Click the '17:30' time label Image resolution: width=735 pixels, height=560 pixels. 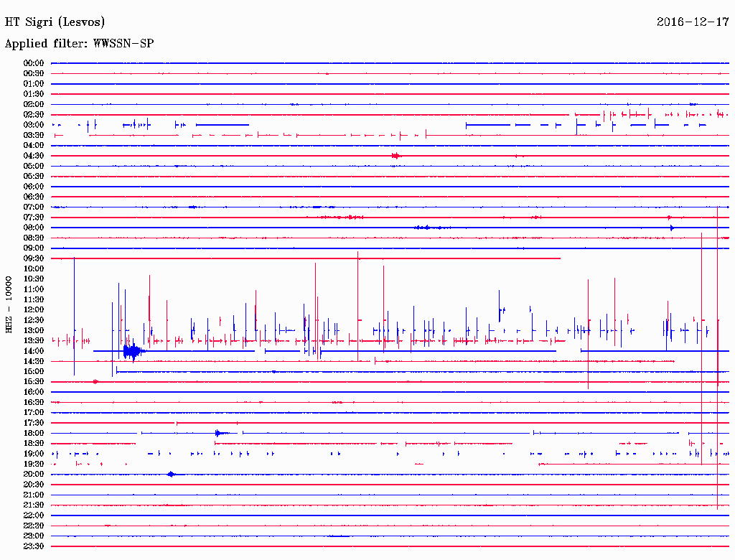34,423
